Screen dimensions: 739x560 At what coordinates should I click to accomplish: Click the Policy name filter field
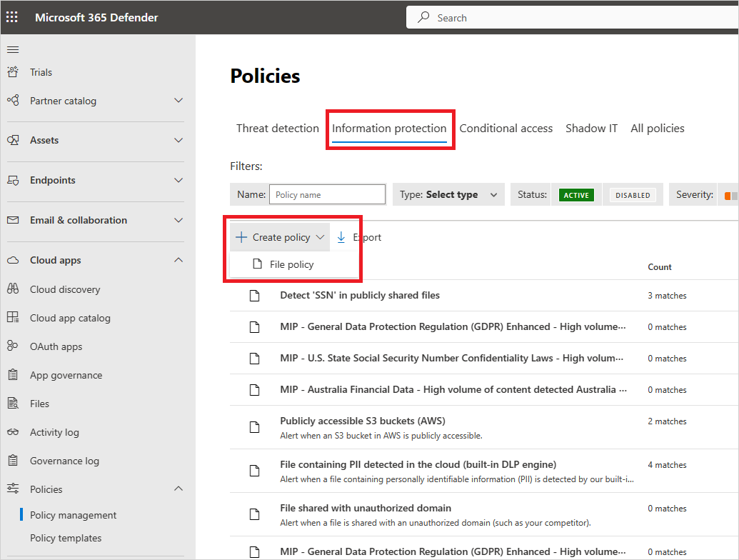point(328,194)
